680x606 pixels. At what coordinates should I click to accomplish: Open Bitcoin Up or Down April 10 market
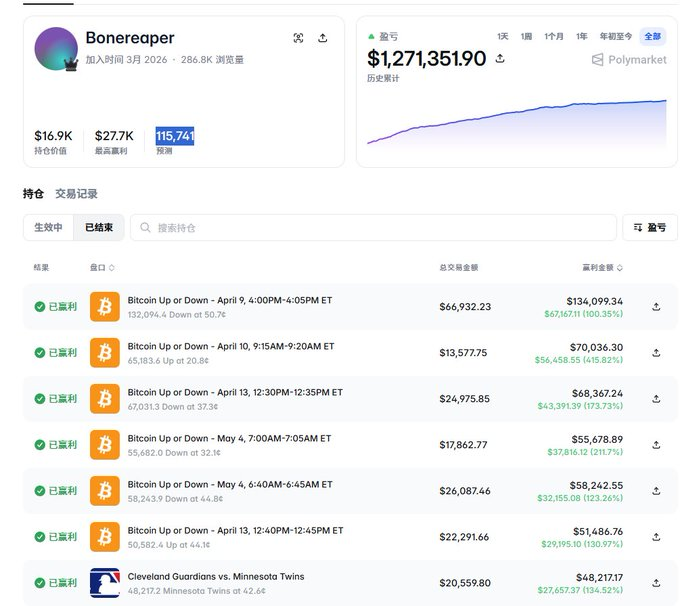pos(231,346)
